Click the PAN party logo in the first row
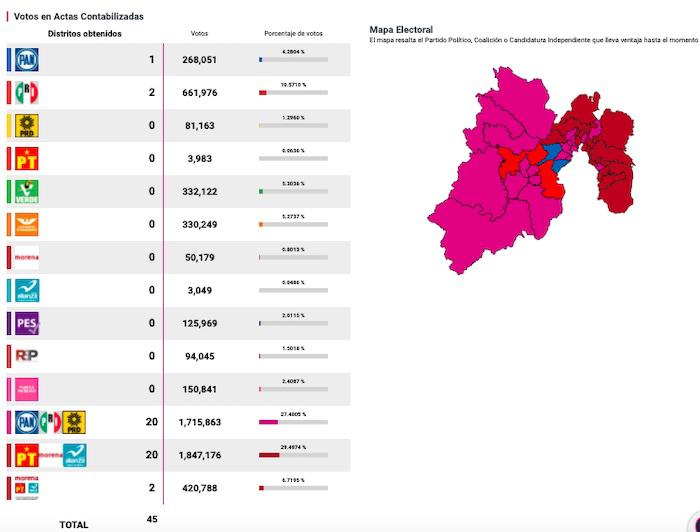Image resolution: width=700 pixels, height=532 pixels. point(27,60)
